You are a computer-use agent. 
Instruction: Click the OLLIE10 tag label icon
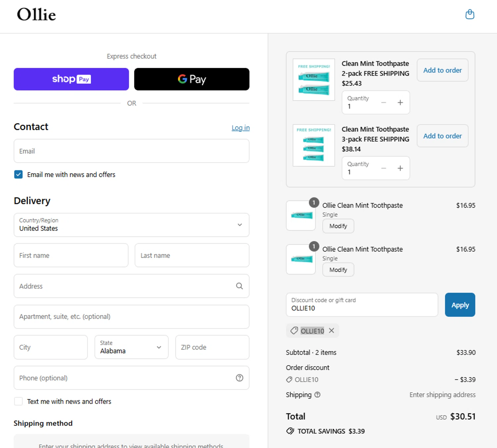pyautogui.click(x=294, y=331)
